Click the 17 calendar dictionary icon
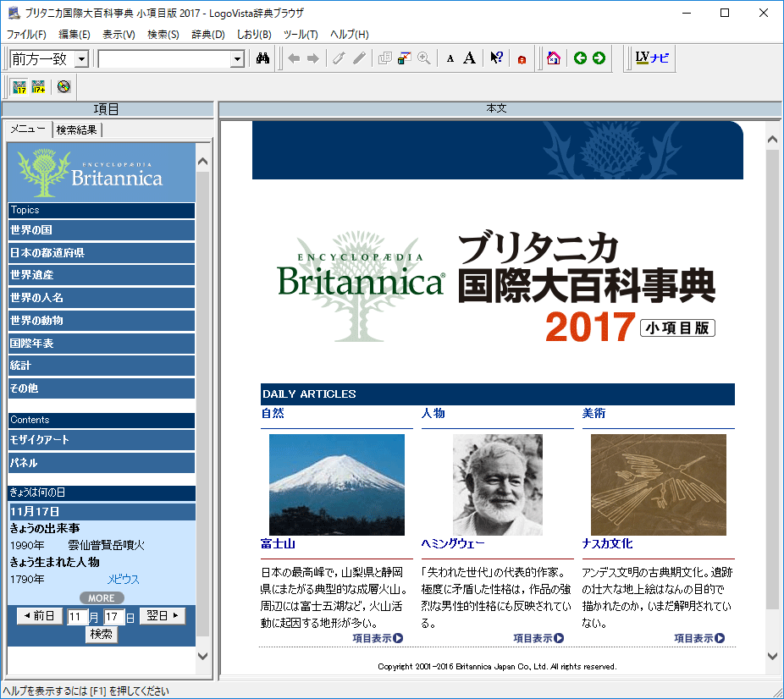784x699 pixels. coord(19,87)
